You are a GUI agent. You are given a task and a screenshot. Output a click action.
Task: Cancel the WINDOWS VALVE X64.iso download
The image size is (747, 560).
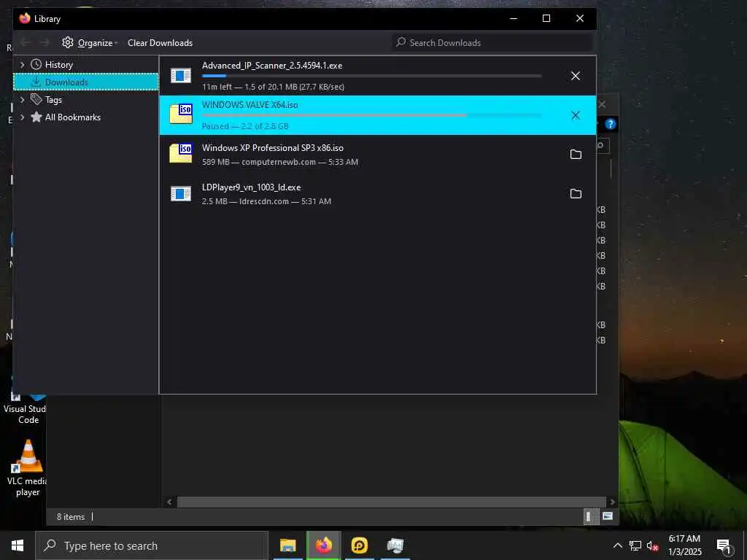pyautogui.click(x=576, y=115)
